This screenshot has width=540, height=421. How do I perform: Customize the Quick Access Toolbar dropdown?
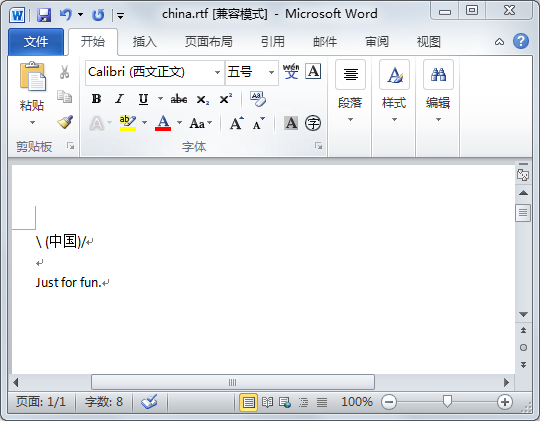tap(120, 16)
